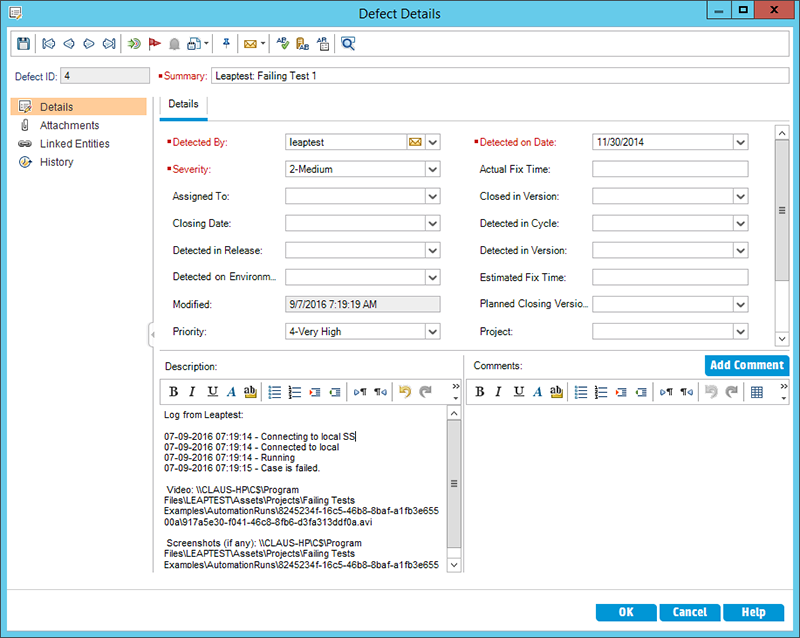800x638 pixels.
Task: Open the Project dropdown
Action: [741, 331]
